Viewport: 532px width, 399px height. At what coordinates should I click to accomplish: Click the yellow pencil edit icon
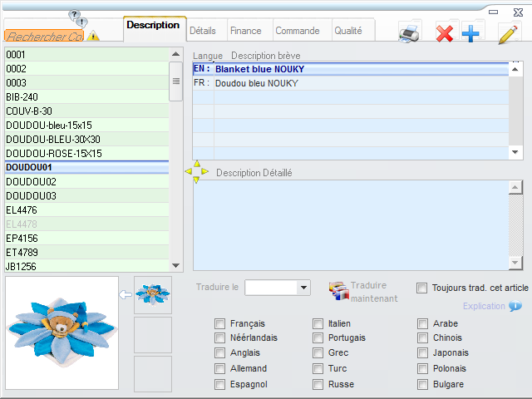click(x=508, y=34)
